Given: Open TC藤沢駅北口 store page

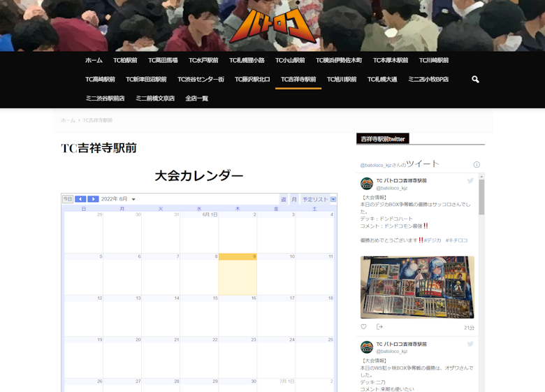Looking at the screenshot, I should [252, 80].
